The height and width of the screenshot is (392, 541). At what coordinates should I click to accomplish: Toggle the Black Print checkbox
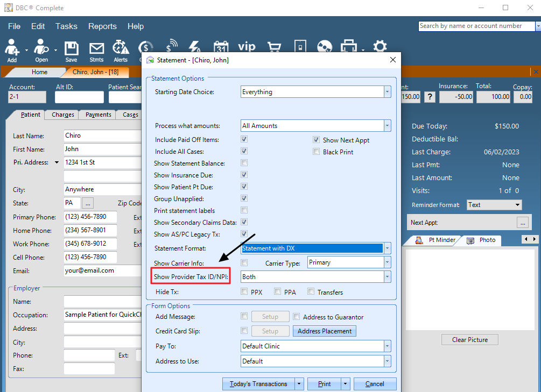tap(317, 152)
